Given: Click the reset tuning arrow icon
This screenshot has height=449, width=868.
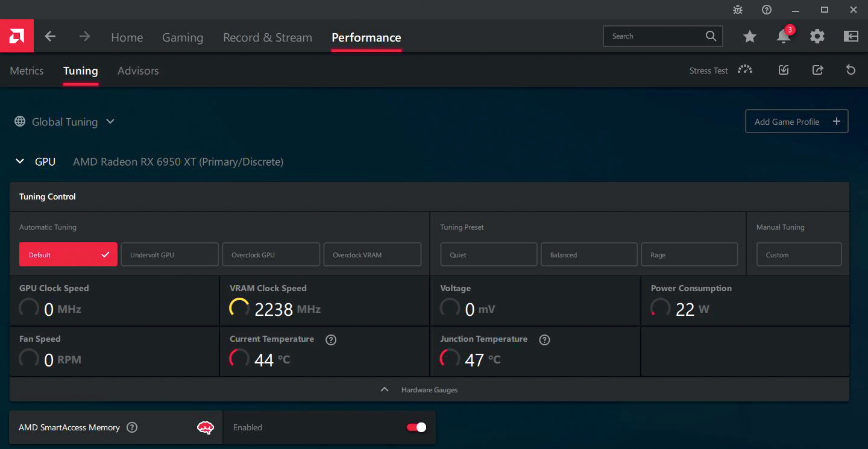Looking at the screenshot, I should (851, 70).
